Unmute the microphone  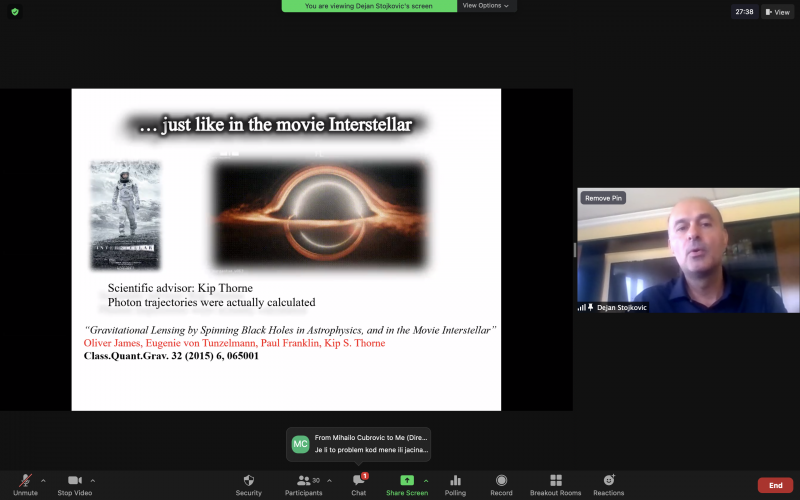[25, 485]
